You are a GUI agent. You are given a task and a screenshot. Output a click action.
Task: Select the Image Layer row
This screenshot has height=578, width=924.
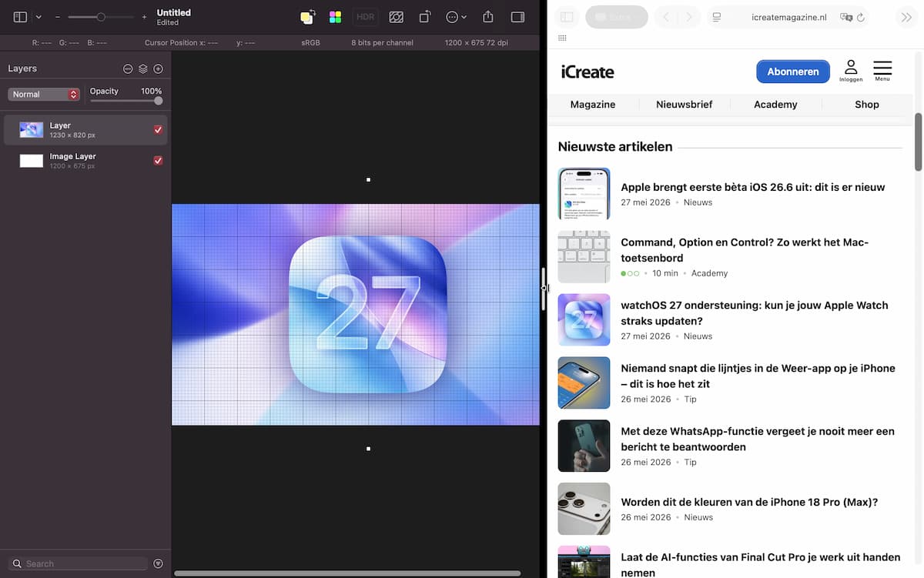[x=85, y=161]
